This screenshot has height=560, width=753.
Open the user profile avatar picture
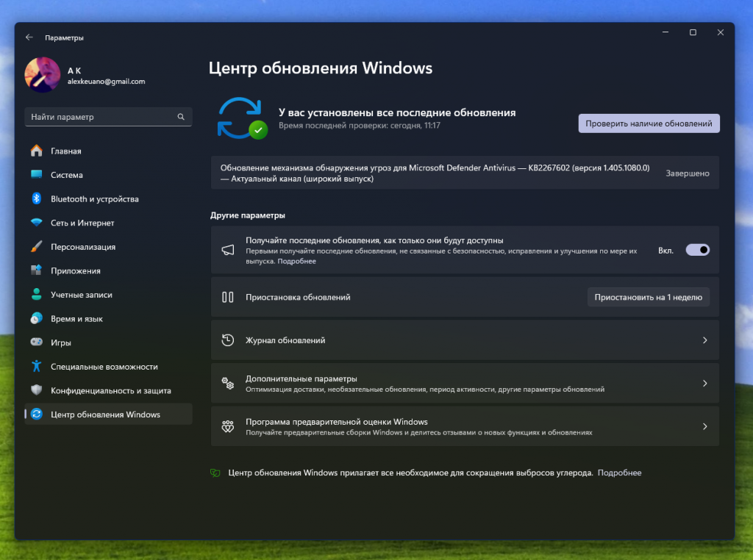tap(43, 75)
